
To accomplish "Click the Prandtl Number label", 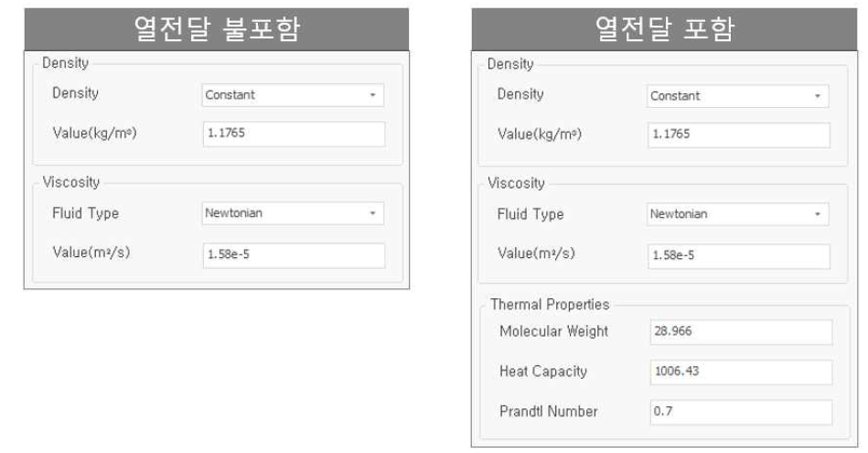I will point(549,412).
